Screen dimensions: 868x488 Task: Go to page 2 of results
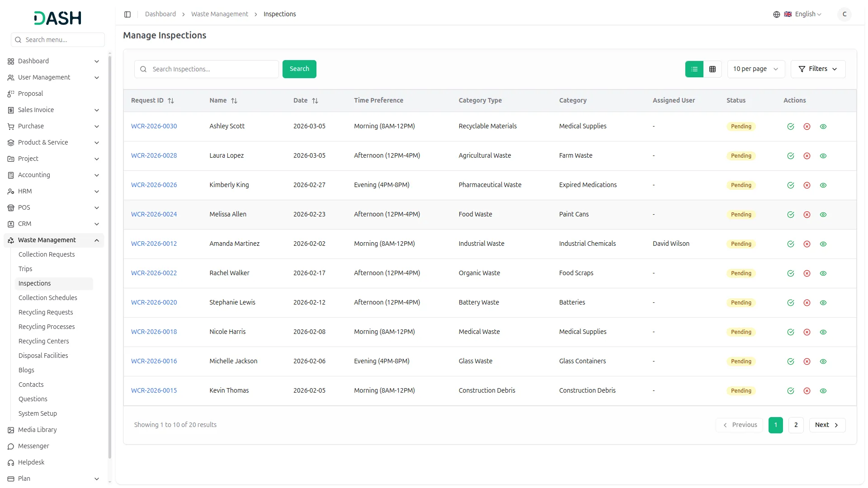[796, 425]
